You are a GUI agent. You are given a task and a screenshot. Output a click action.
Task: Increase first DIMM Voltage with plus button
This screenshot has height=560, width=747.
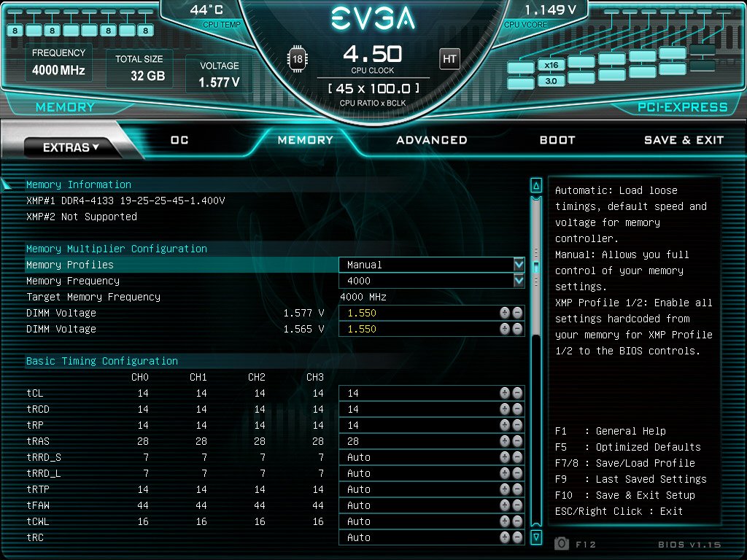click(x=505, y=313)
